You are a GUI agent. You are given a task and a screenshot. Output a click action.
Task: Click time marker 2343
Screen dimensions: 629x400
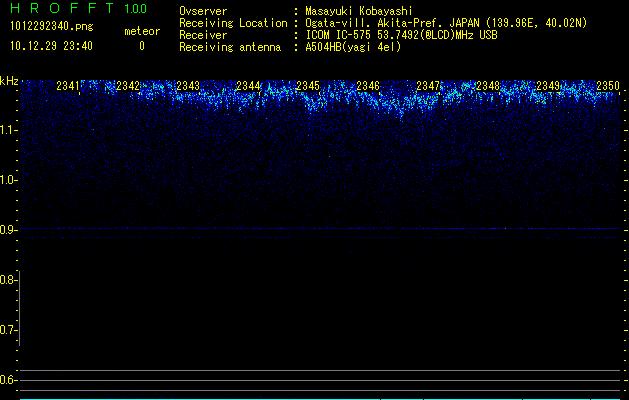[188, 86]
